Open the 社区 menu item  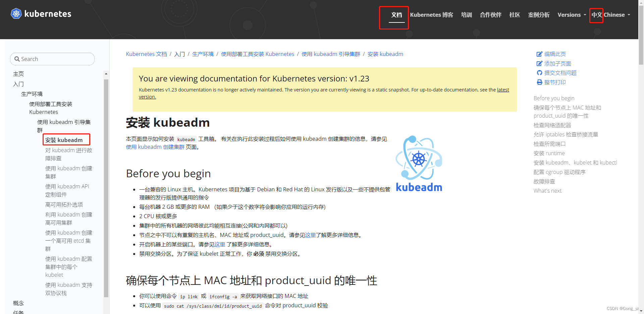[x=515, y=15]
